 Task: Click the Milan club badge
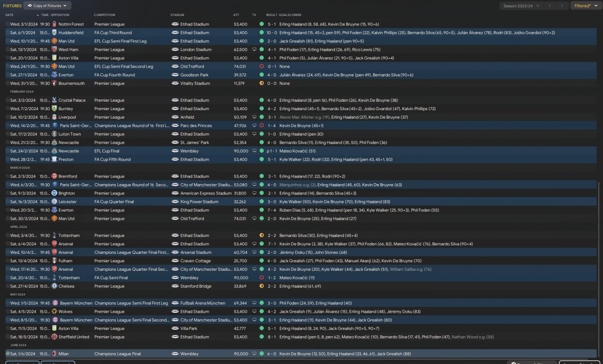(x=55, y=354)
